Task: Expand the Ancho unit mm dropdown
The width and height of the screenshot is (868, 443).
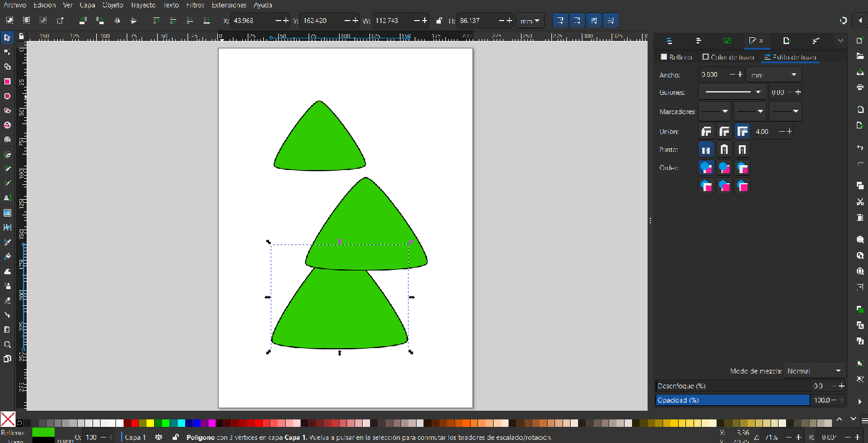Action: 774,75
